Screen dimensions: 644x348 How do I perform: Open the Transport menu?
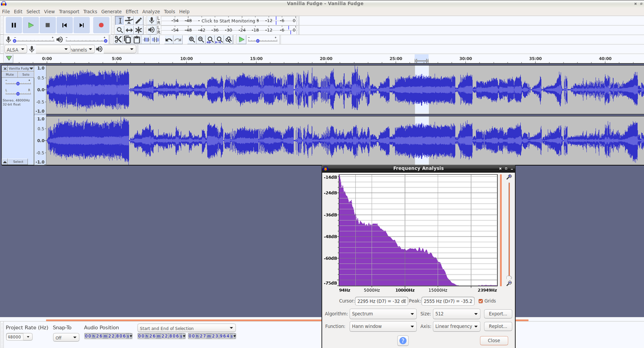(69, 12)
